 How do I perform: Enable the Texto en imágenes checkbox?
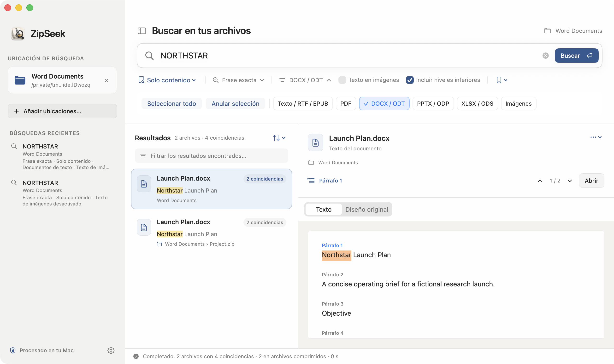point(342,80)
